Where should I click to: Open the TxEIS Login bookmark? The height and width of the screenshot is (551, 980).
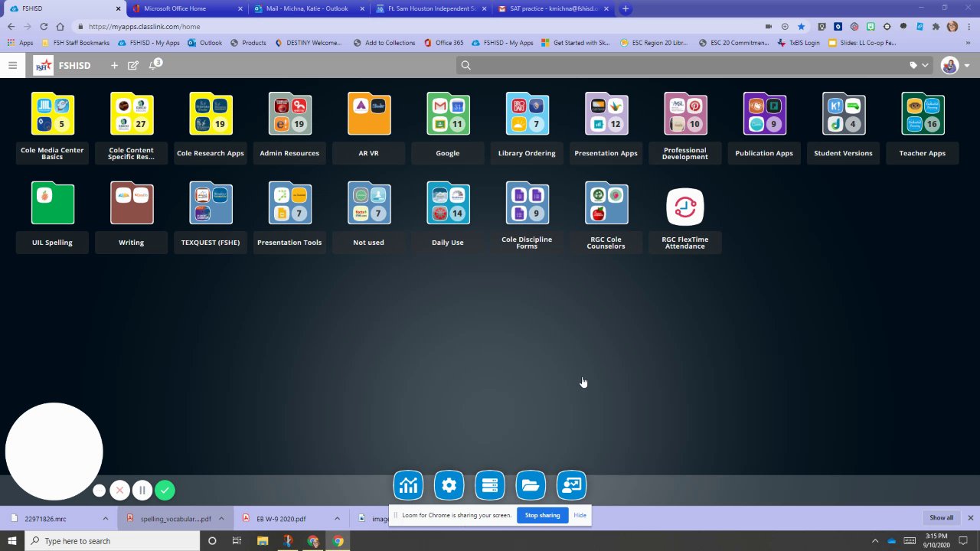click(798, 43)
